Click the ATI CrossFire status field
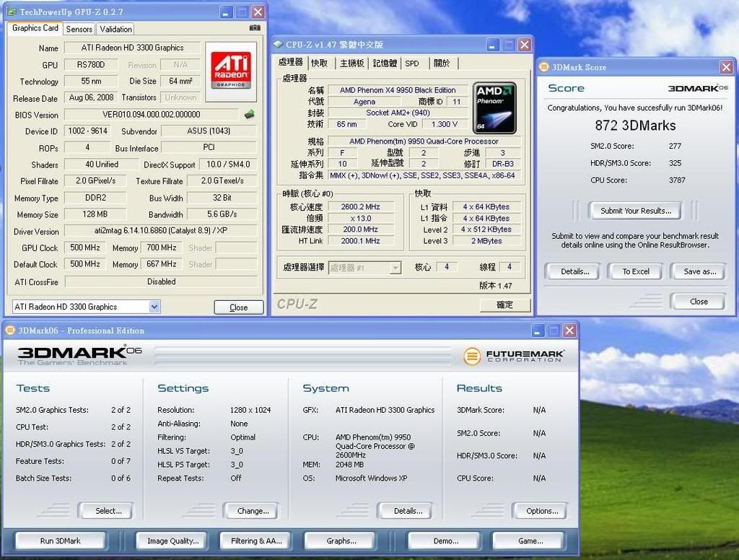The height and width of the screenshot is (560, 739). (161, 281)
